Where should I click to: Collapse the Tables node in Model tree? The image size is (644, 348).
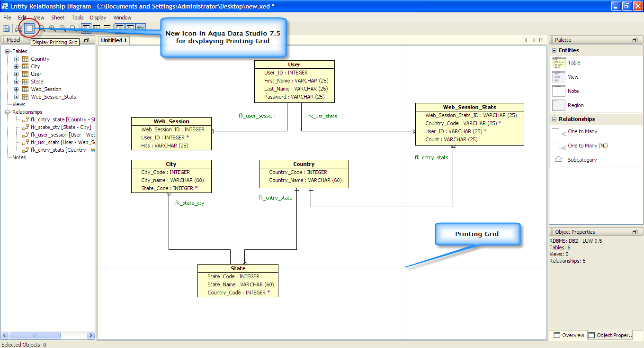coord(8,51)
